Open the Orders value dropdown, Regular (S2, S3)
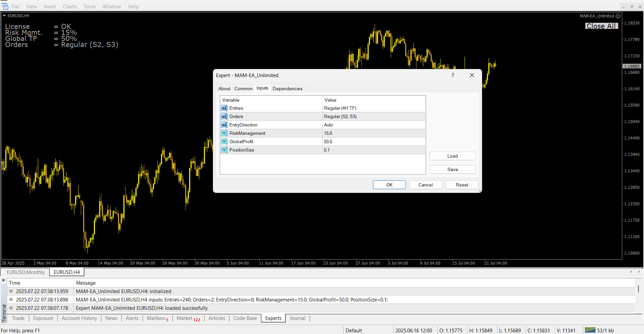Screen dimensions: 644x334 374,117
